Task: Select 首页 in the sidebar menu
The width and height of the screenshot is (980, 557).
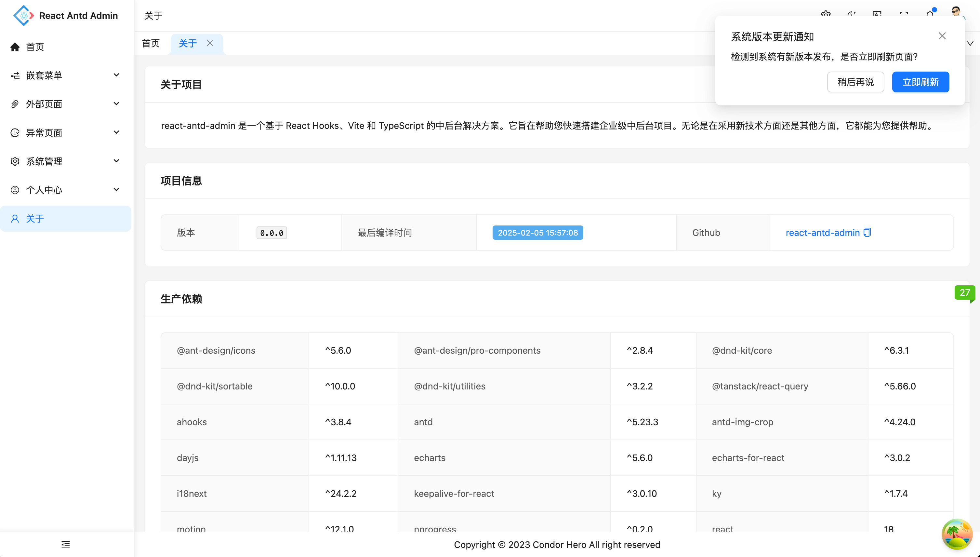Action: point(35,47)
